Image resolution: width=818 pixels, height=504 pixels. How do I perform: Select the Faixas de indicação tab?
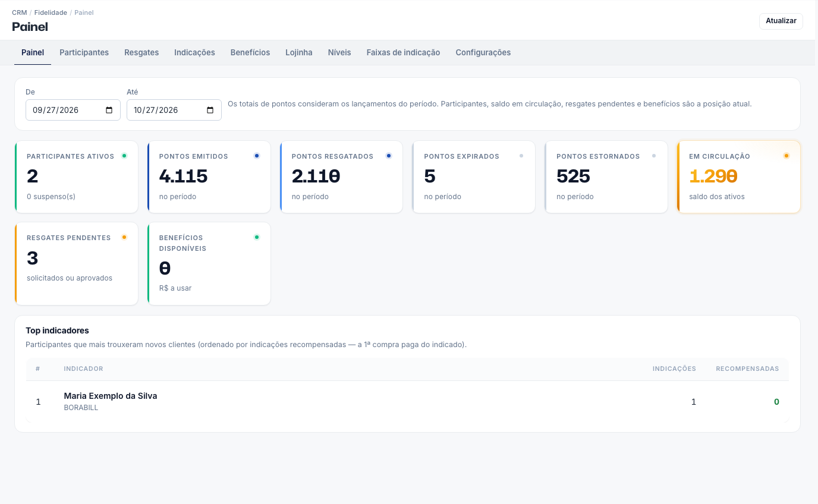pos(403,52)
